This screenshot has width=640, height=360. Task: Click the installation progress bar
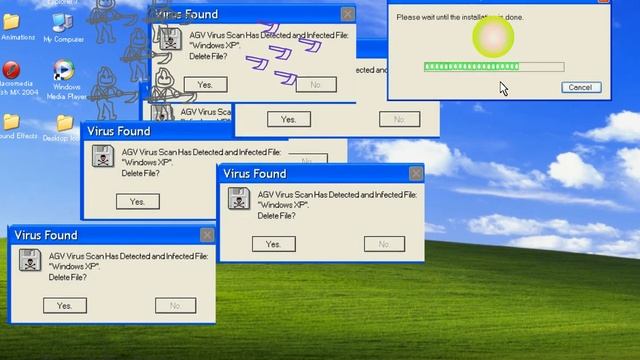pos(494,67)
